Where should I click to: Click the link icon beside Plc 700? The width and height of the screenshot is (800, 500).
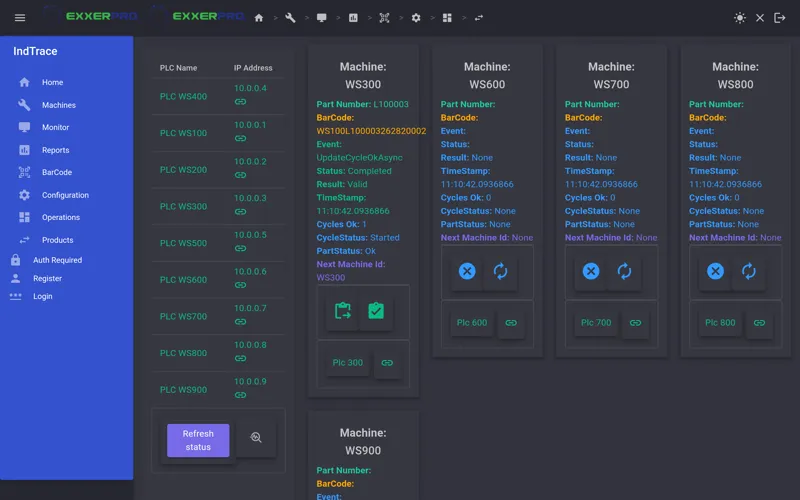[x=635, y=323]
